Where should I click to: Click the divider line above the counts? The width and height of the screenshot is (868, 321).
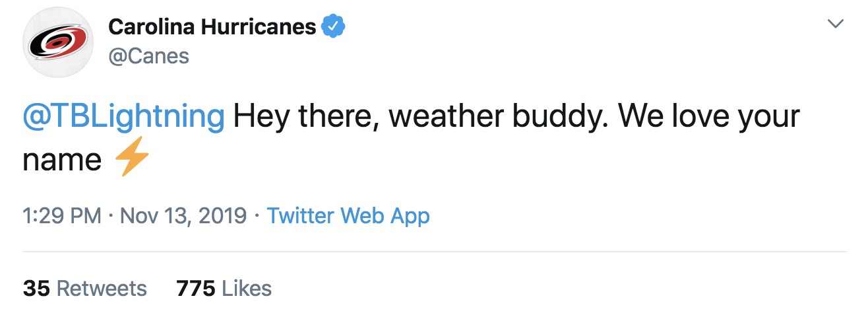(x=434, y=252)
